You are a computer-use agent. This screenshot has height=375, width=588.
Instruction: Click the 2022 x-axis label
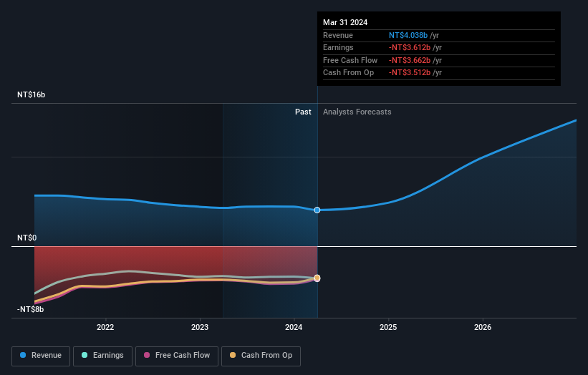105,327
